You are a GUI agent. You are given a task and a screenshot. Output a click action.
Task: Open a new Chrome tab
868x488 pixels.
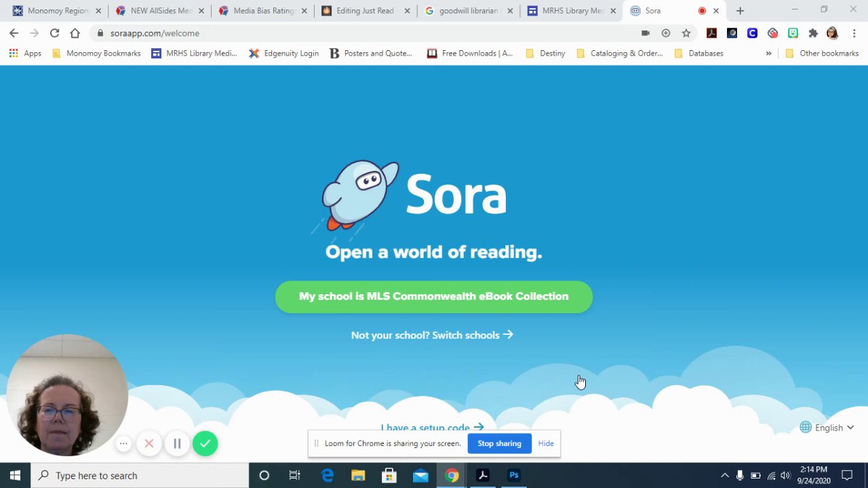(x=740, y=11)
